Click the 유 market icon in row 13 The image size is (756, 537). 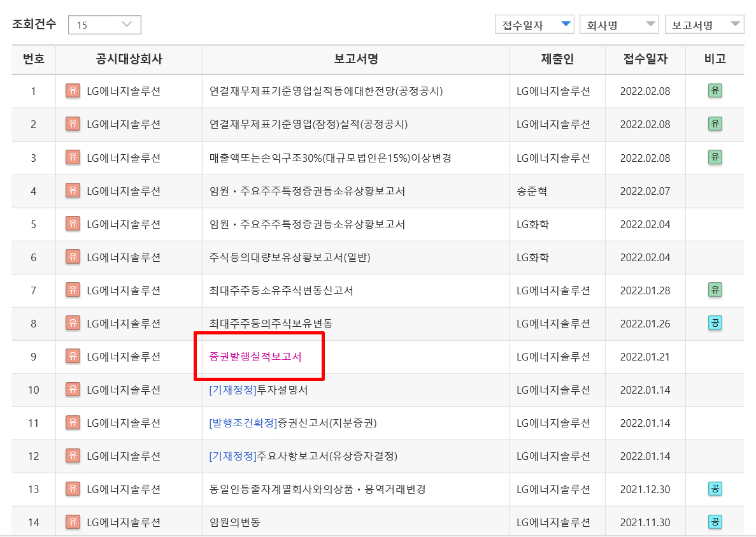pos(73,489)
